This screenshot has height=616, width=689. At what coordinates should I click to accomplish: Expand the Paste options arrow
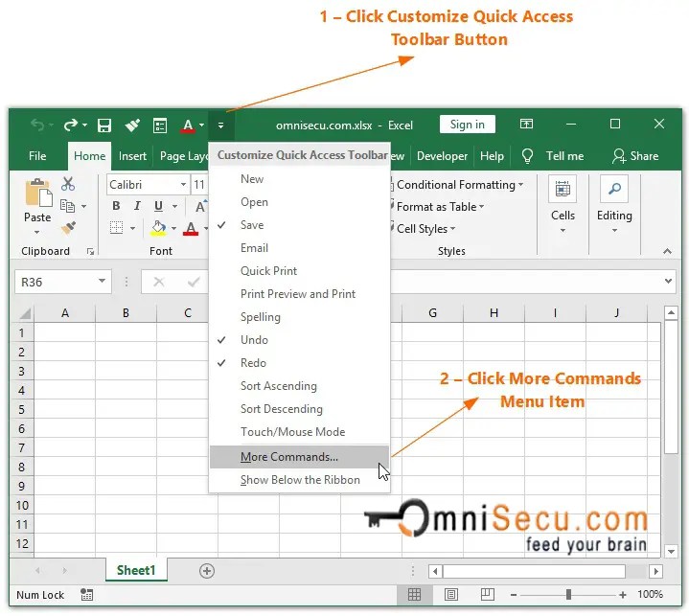coord(37,232)
